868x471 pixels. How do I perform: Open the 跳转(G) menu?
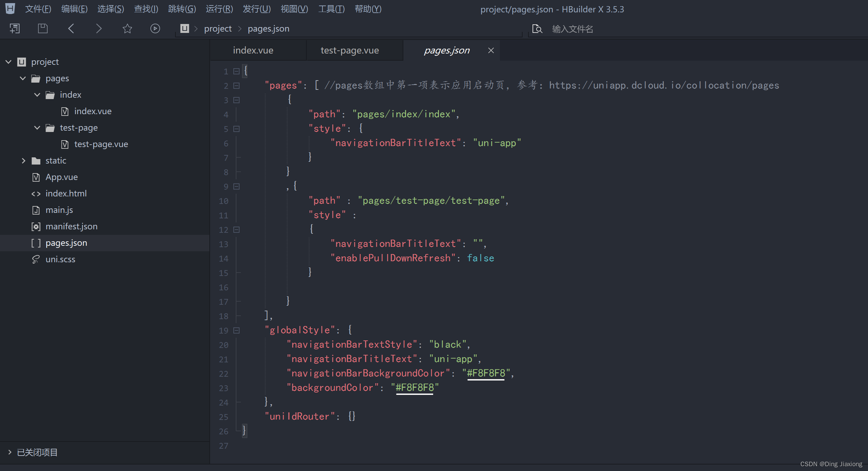182,9
